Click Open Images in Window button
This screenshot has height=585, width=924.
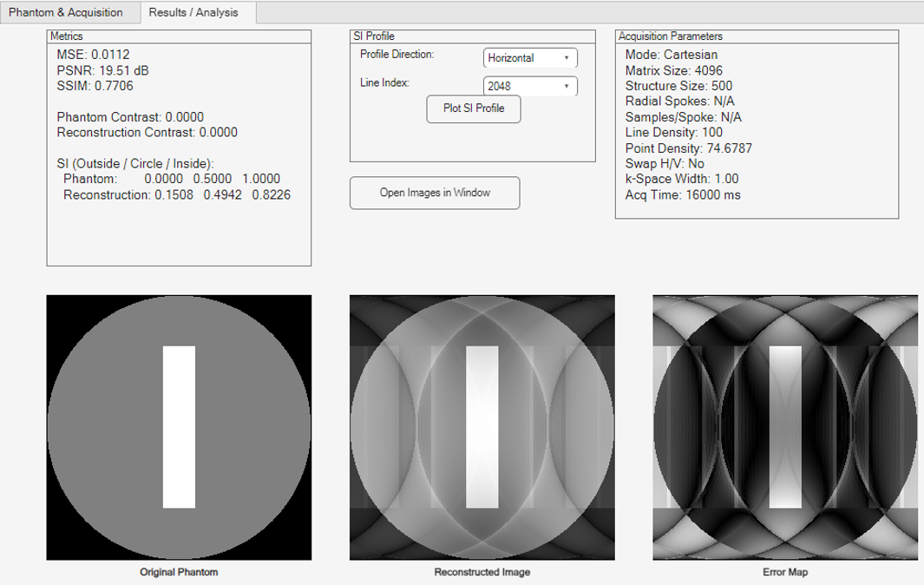click(435, 193)
